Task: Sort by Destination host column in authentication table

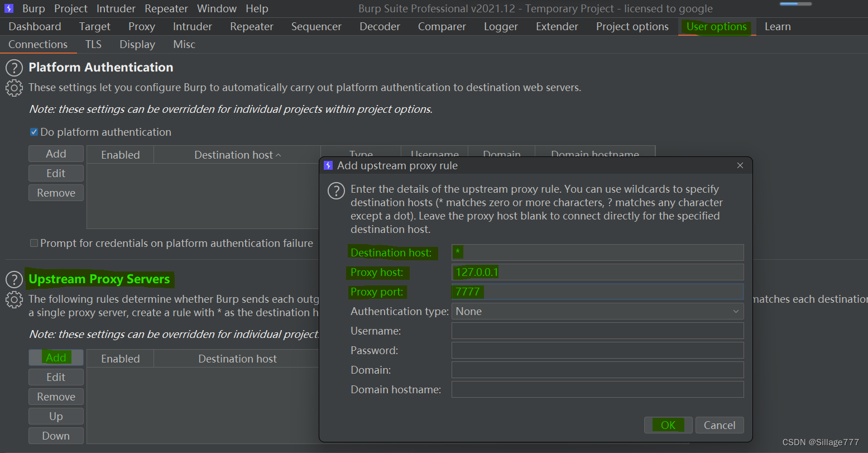Action: (237, 155)
